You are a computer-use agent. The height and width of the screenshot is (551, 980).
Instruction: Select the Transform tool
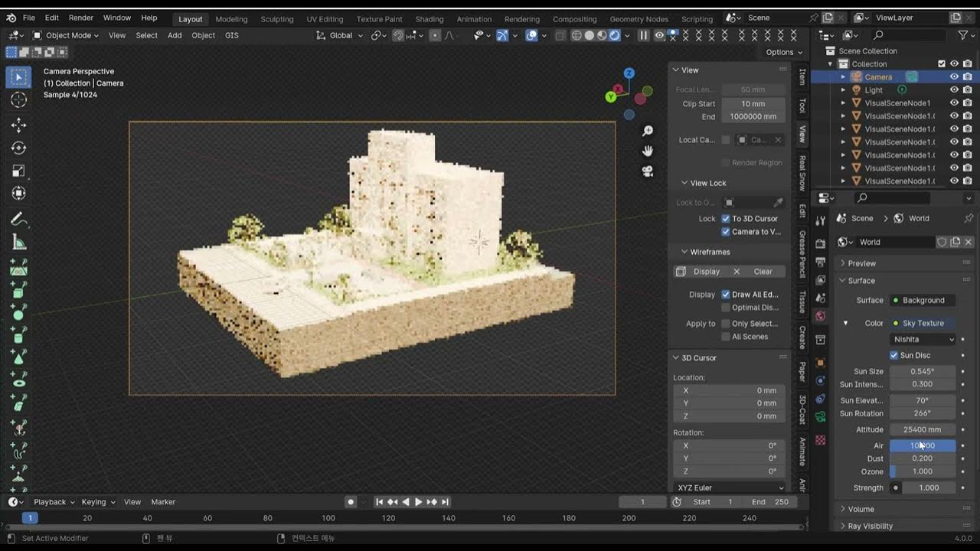(x=18, y=193)
